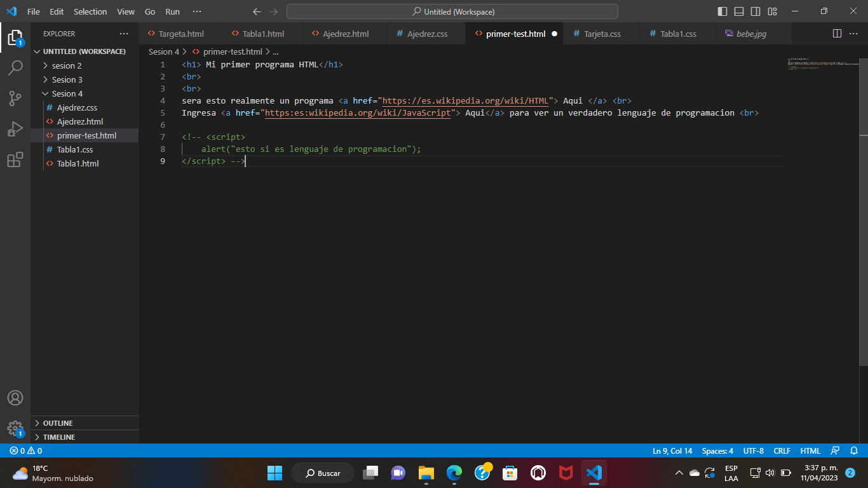The height and width of the screenshot is (488, 868).
Task: Select Tabla1.css in the explorer tree
Action: (85, 149)
